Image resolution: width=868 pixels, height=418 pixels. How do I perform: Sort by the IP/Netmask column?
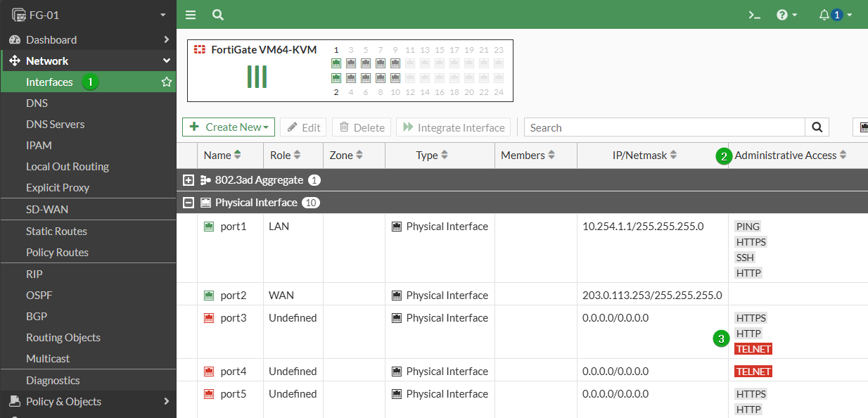tap(644, 156)
